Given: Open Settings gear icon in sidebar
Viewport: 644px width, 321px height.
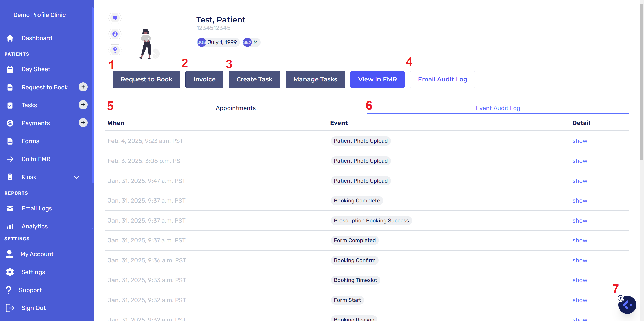Looking at the screenshot, I should 10,272.
